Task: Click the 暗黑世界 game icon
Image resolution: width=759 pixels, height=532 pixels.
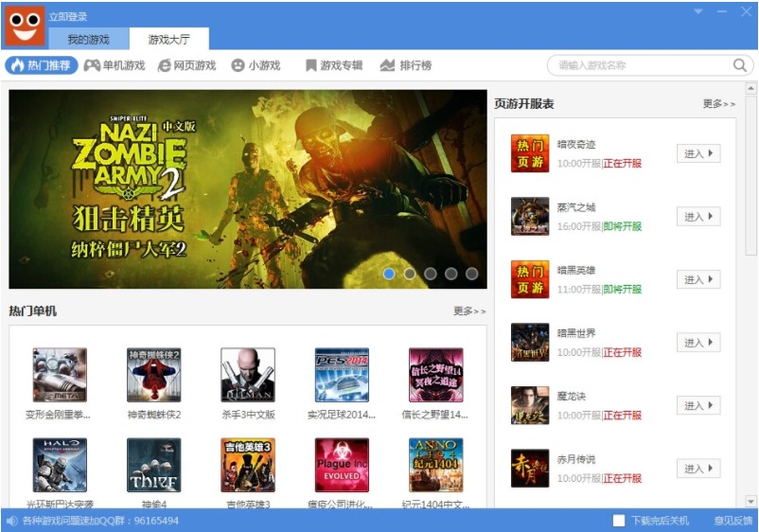Action: pyautogui.click(x=530, y=343)
